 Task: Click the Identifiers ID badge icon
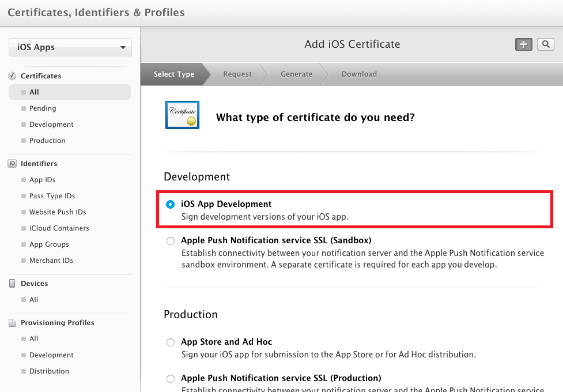point(12,164)
